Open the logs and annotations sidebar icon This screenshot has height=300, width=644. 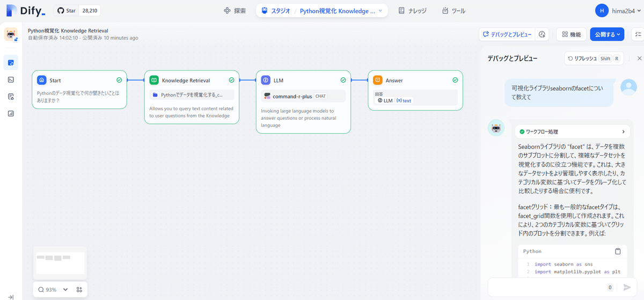pyautogui.click(x=11, y=97)
